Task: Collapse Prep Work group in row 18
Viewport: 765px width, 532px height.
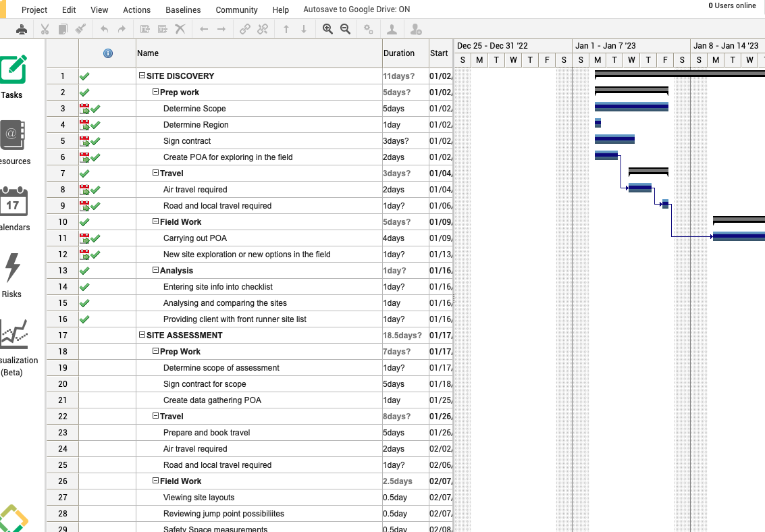Action: tap(156, 351)
